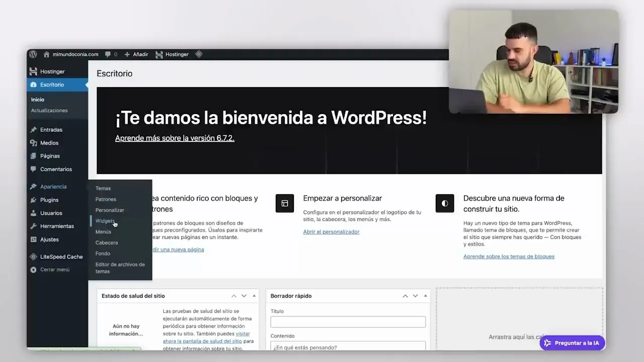The image size is (644, 362).
Task: Click the pin icon next to Entradas
Action: pos(33,130)
